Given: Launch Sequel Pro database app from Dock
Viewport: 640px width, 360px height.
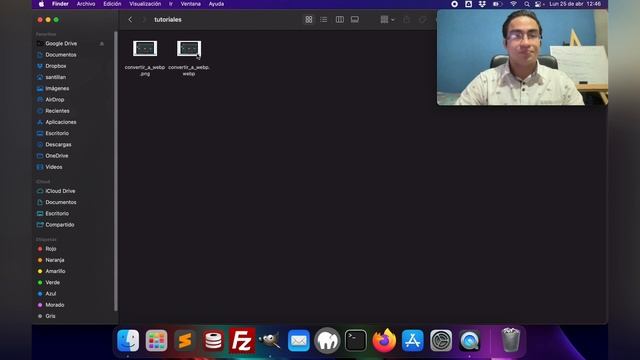Looking at the screenshot, I should [213, 340].
